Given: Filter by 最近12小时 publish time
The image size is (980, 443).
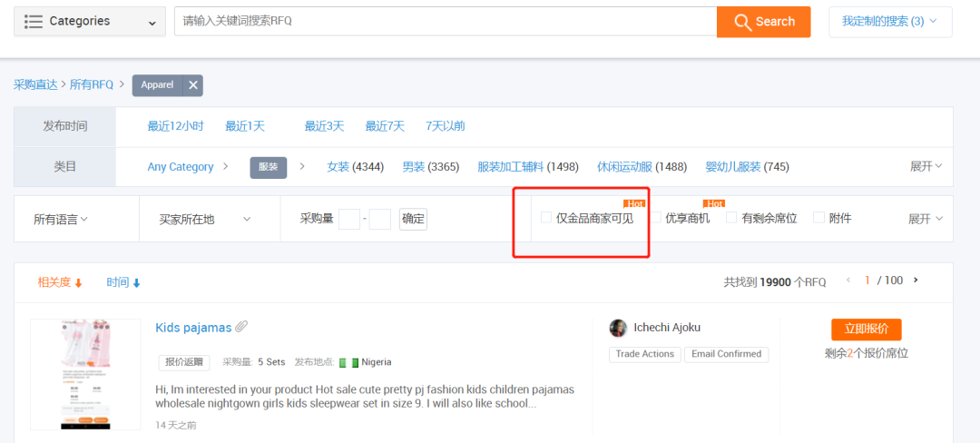Looking at the screenshot, I should [x=175, y=126].
